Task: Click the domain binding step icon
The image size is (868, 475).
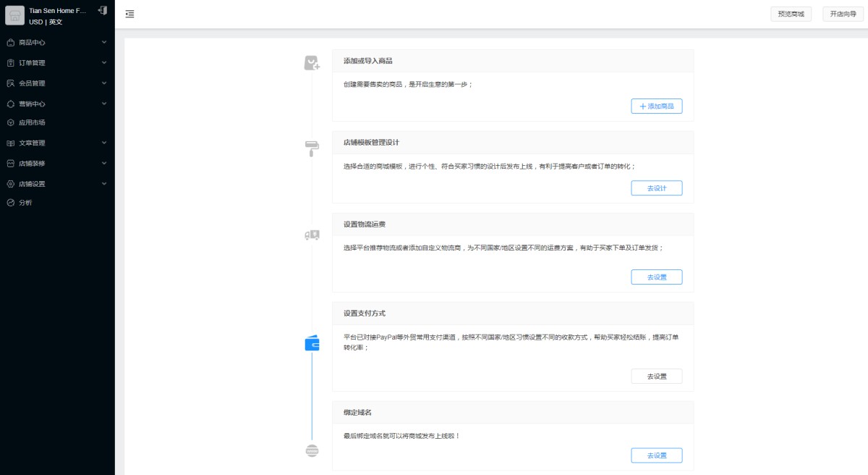Action: click(312, 450)
